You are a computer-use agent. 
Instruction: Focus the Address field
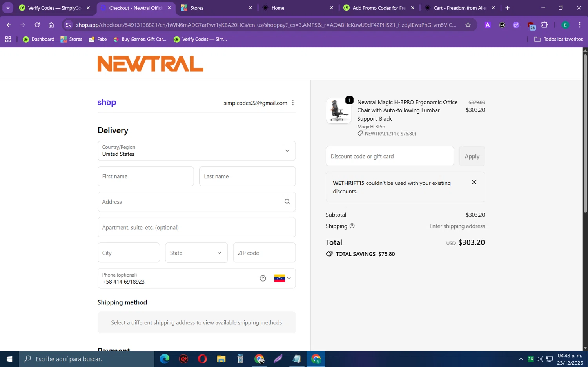tap(196, 202)
